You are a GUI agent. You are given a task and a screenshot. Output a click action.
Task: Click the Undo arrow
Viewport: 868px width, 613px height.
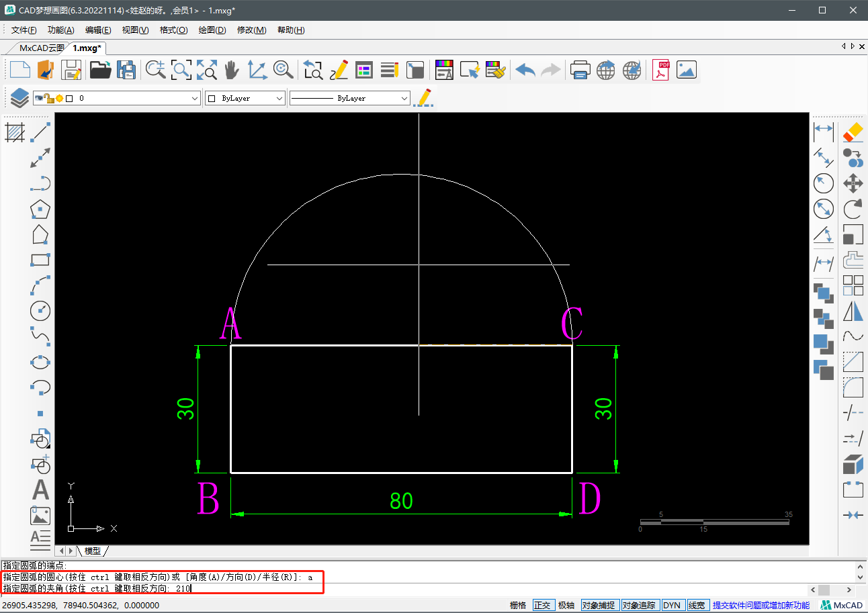point(525,70)
